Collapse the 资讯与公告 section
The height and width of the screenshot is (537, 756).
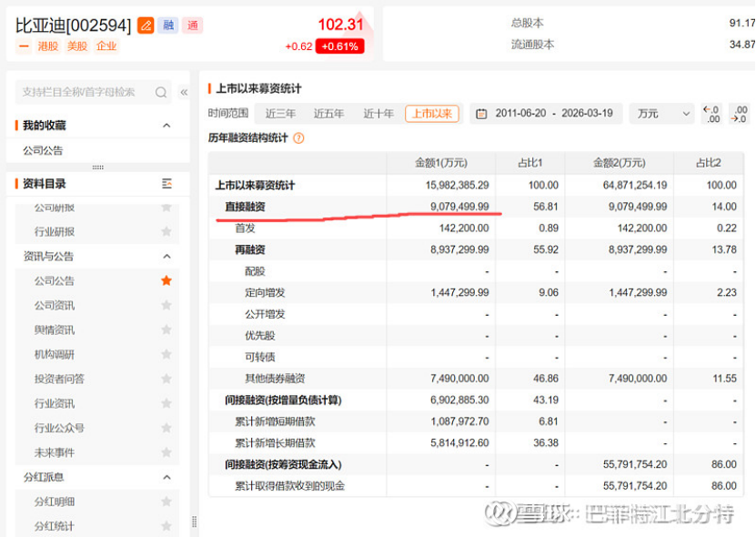click(166, 257)
